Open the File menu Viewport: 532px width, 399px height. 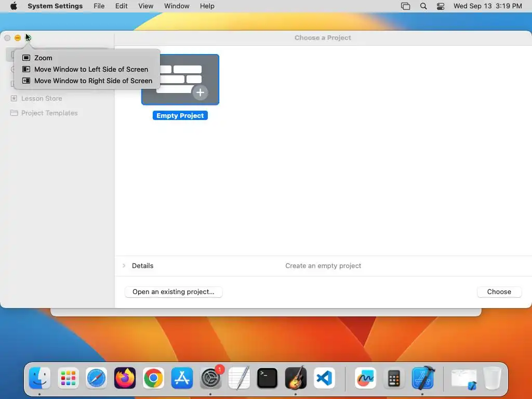tap(99, 6)
